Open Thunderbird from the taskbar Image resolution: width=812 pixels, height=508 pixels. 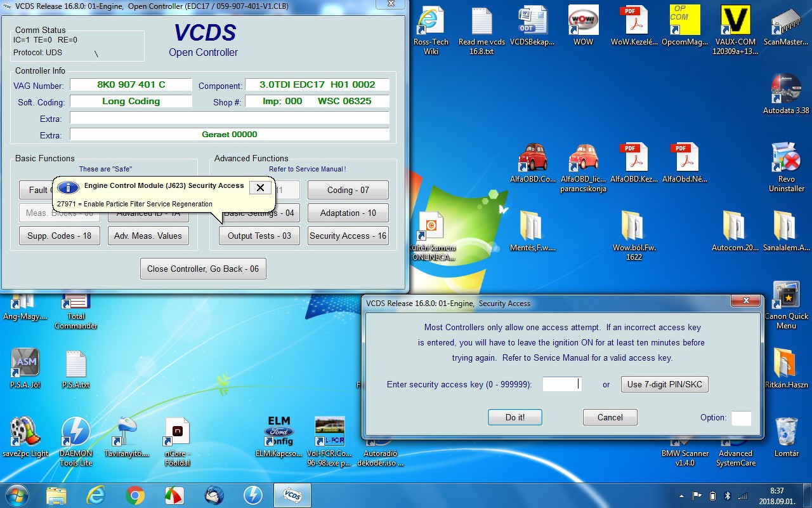[x=214, y=495]
